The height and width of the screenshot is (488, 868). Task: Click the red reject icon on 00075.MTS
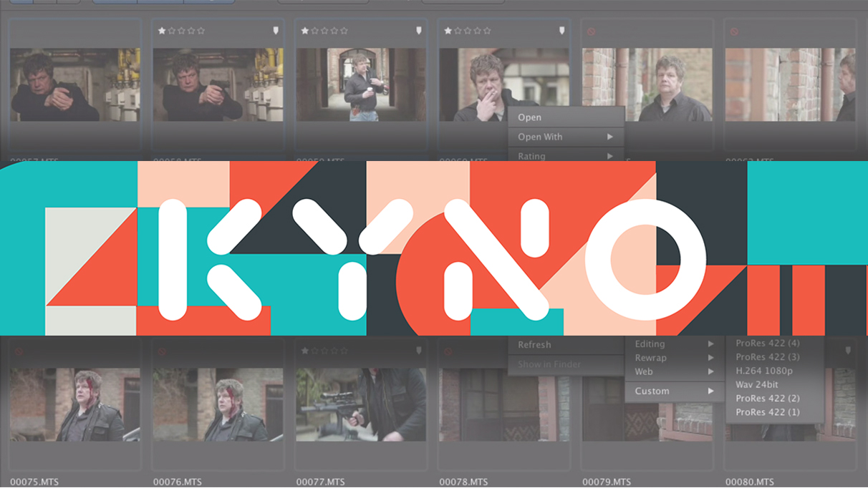pyautogui.click(x=19, y=352)
